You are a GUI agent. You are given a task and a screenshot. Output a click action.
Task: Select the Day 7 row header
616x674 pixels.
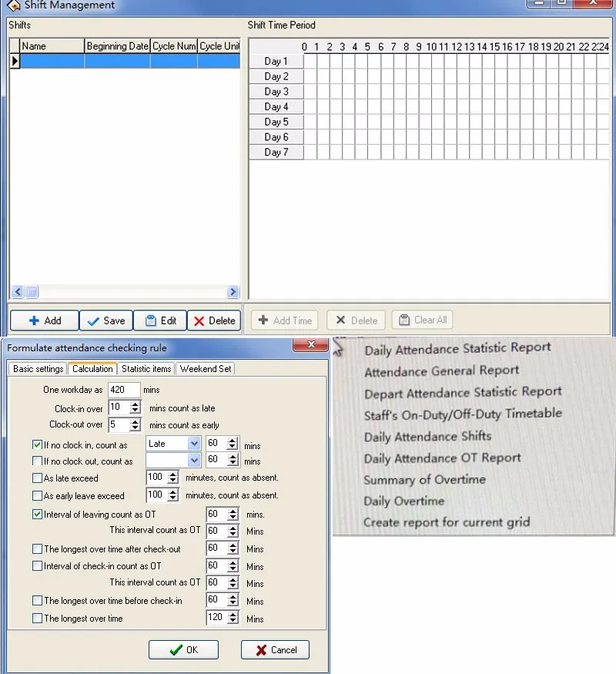click(x=276, y=152)
